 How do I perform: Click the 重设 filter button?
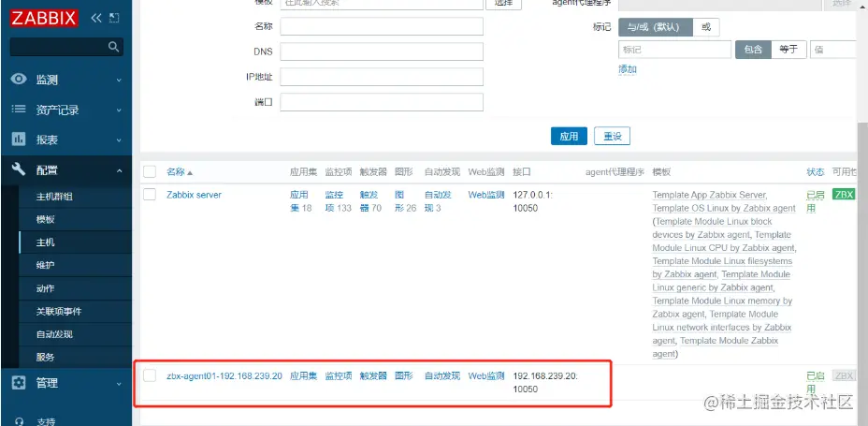coord(612,137)
